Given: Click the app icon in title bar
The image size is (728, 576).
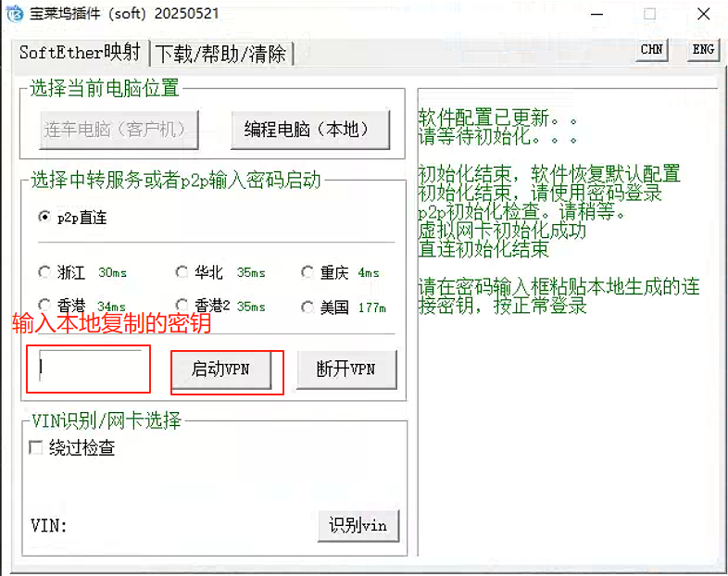Looking at the screenshot, I should point(14,14).
